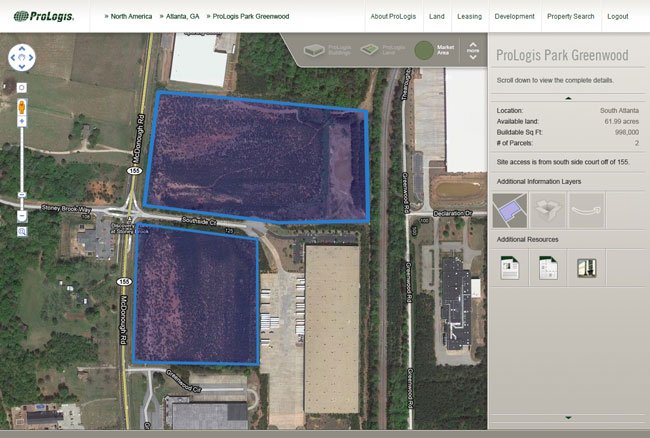This screenshot has width=650, height=438.
Task: Click the '61.99 acres' available land value
Action: pyautogui.click(x=621, y=121)
